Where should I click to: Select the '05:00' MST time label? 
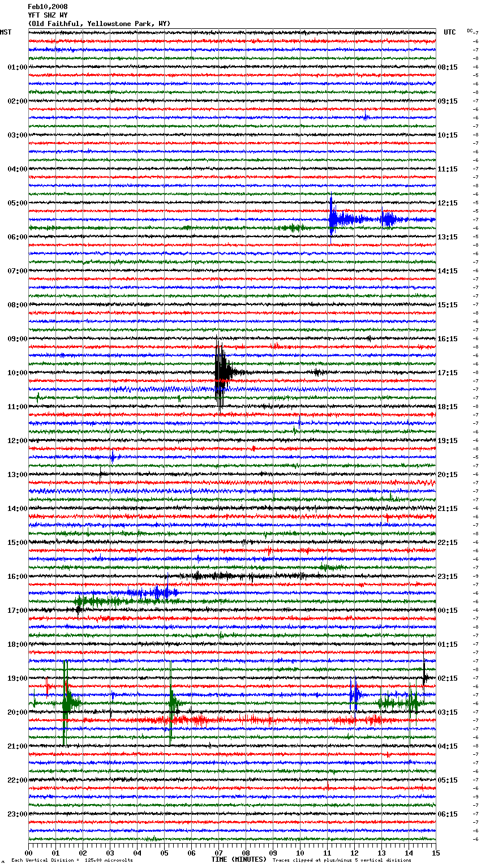[x=18, y=203]
